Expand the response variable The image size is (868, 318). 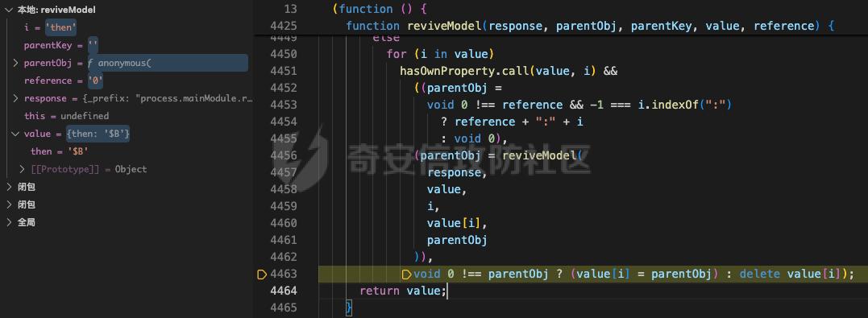(15, 98)
